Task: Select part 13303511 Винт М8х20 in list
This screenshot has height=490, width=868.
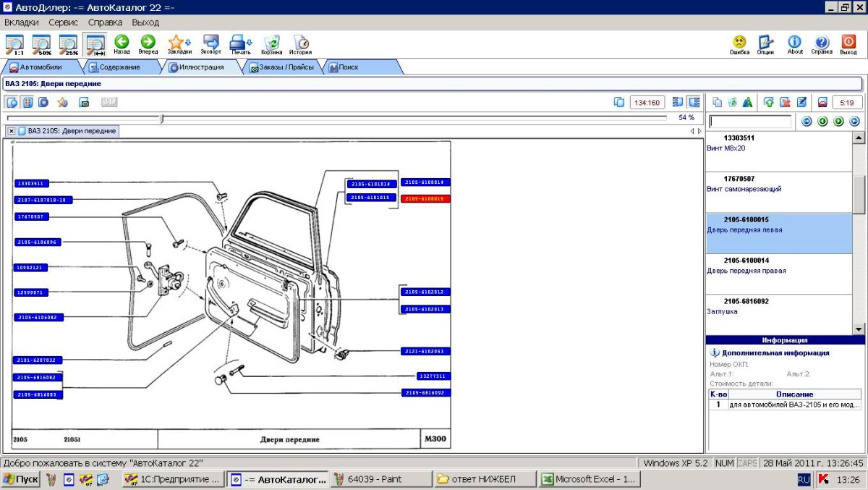Action: [x=779, y=151]
